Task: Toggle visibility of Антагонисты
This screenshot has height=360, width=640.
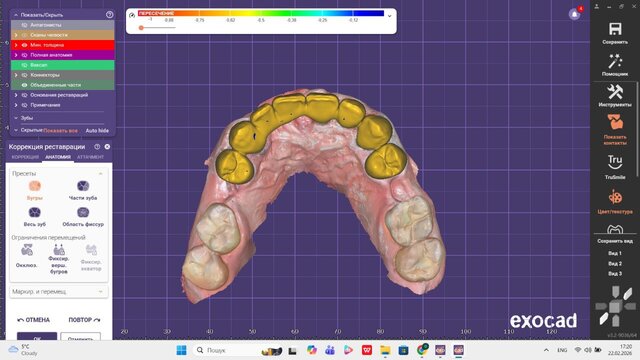Action: coord(24,25)
